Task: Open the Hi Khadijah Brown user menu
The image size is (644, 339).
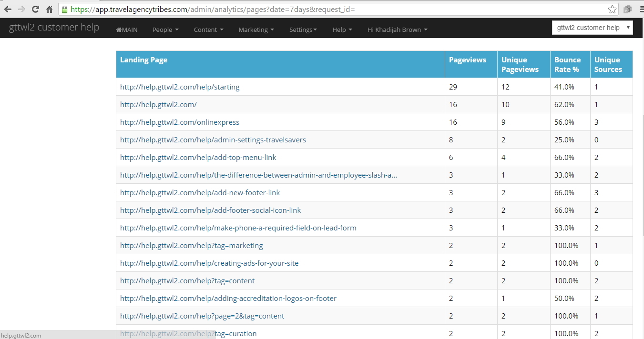Action: [397, 30]
